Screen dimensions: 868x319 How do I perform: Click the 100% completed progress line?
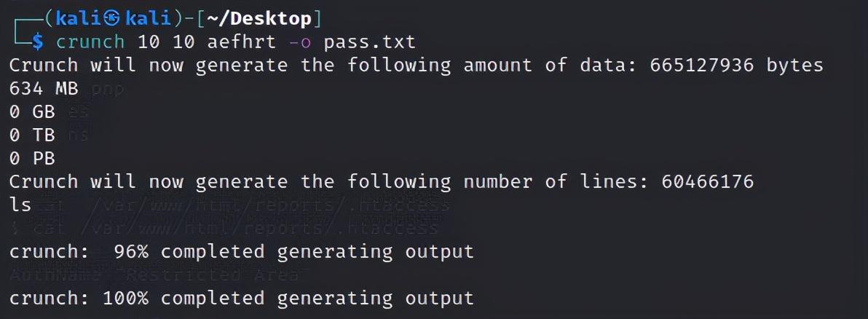241,299
